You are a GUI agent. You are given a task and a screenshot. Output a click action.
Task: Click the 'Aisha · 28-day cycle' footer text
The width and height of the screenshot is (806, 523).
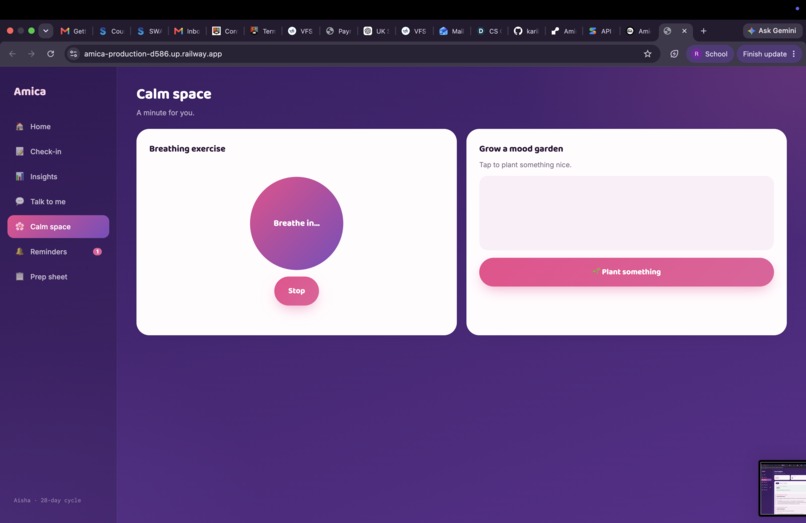point(47,500)
